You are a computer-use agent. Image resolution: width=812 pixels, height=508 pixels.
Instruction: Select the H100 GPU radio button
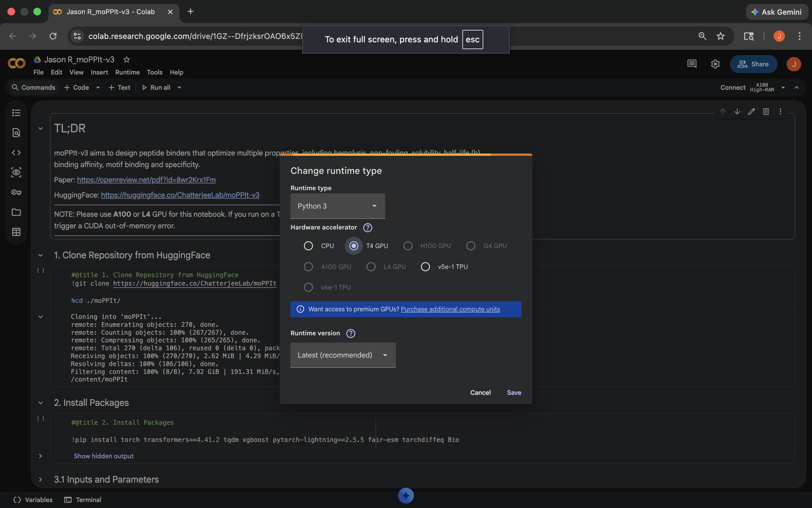[408, 246]
